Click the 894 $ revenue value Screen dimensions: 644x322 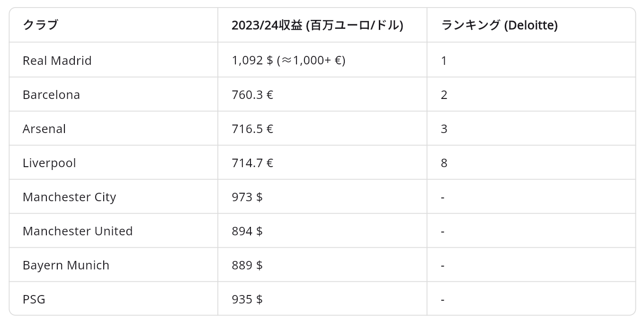point(247,231)
